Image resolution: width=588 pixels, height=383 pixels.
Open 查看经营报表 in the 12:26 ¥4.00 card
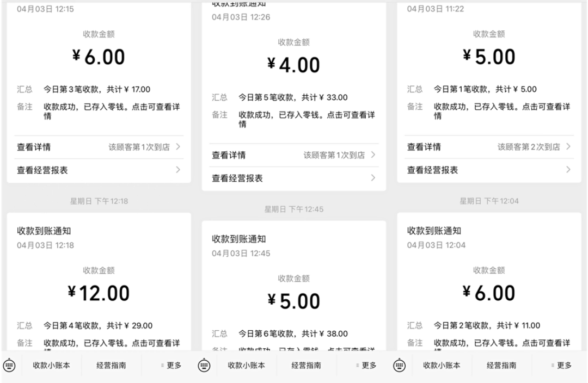[x=237, y=178]
